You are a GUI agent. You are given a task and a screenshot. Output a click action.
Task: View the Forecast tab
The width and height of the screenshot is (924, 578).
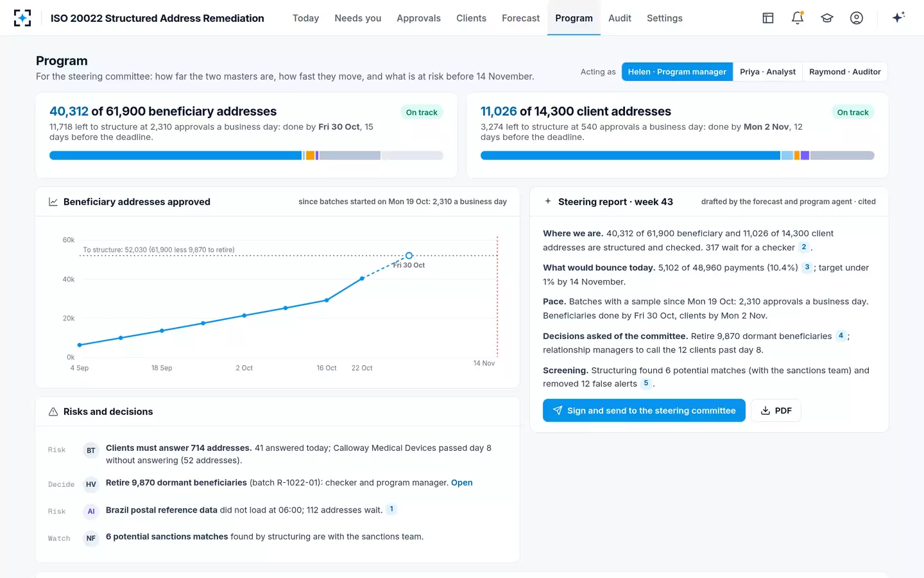tap(520, 18)
